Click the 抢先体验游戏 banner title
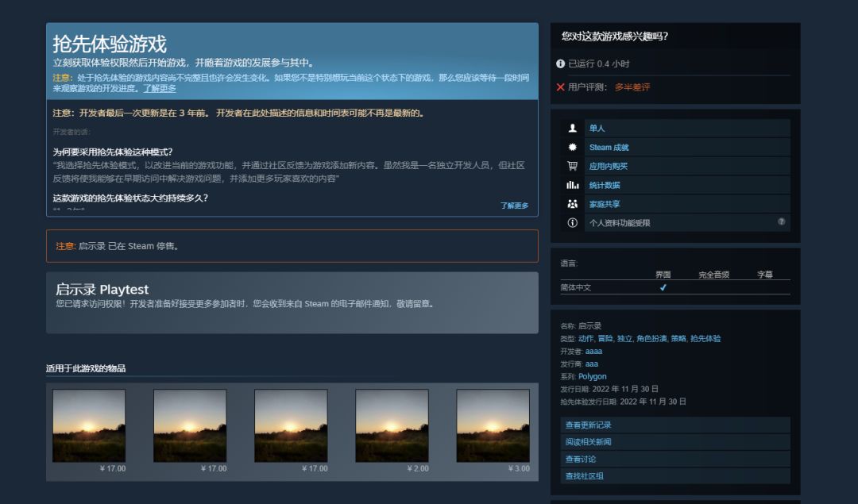The width and height of the screenshot is (858, 504). click(110, 44)
